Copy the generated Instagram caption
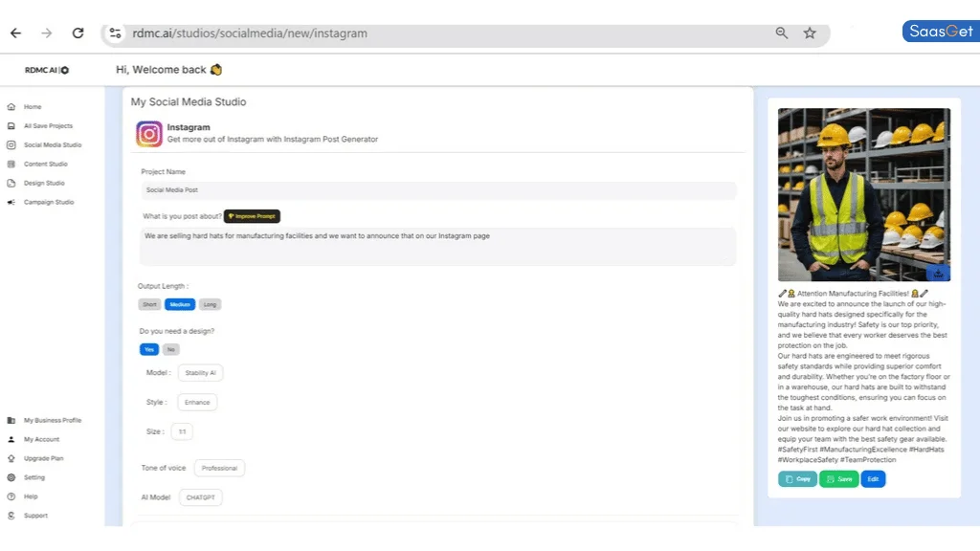The image size is (980, 551). point(796,478)
